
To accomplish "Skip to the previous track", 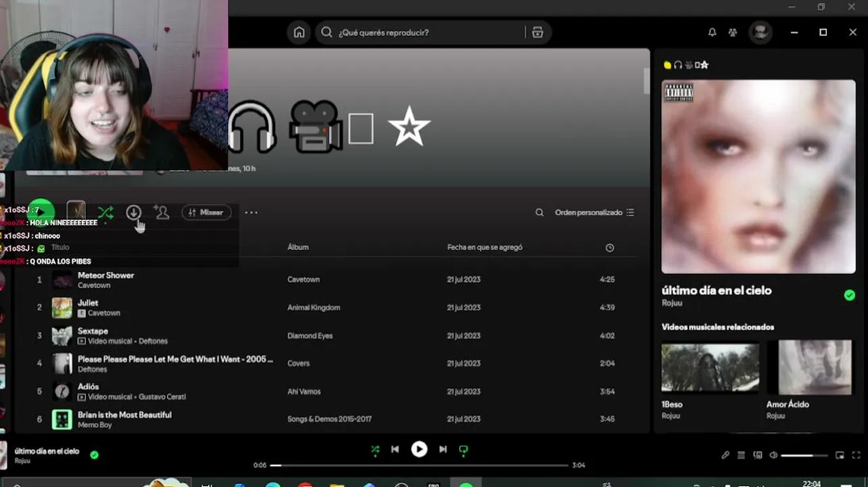I will [395, 449].
